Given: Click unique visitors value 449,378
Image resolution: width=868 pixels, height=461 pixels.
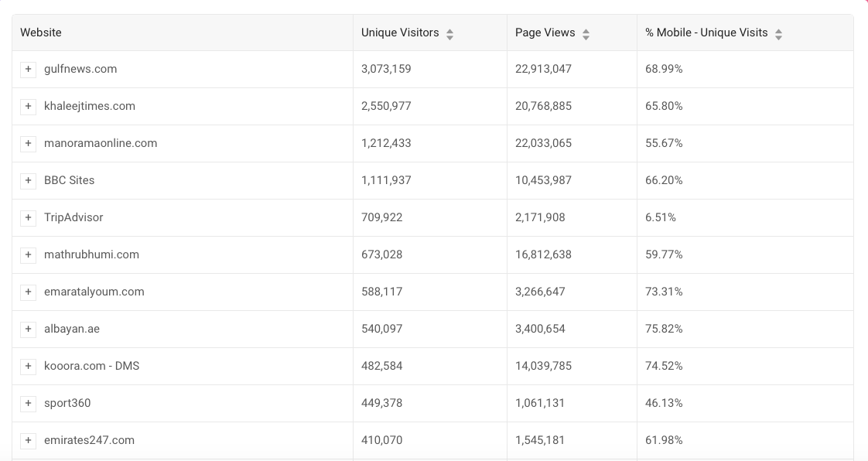Looking at the screenshot, I should pos(382,403).
